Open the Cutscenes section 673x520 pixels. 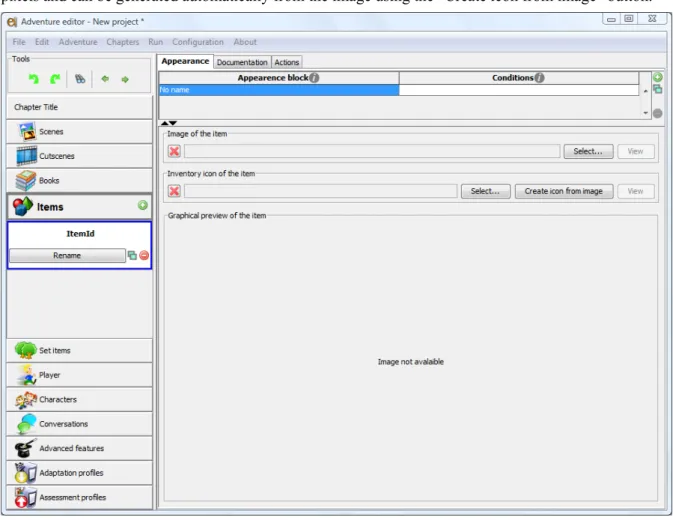point(80,156)
